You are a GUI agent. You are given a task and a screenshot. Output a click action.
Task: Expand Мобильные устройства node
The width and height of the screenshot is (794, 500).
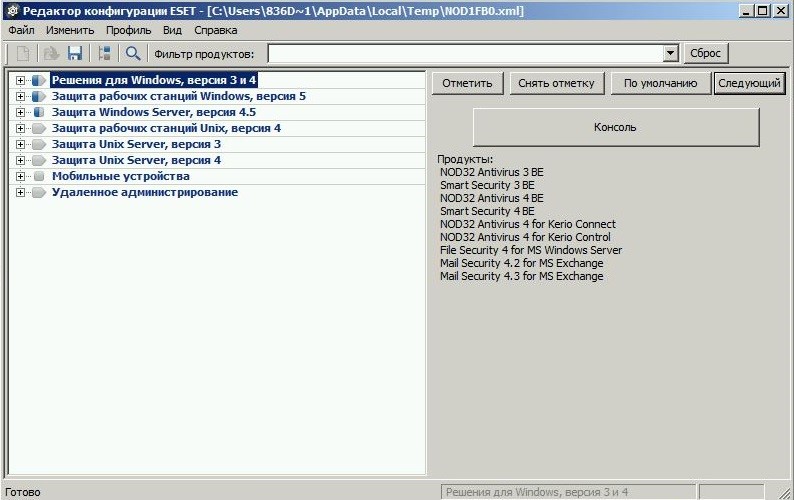tap(20, 176)
